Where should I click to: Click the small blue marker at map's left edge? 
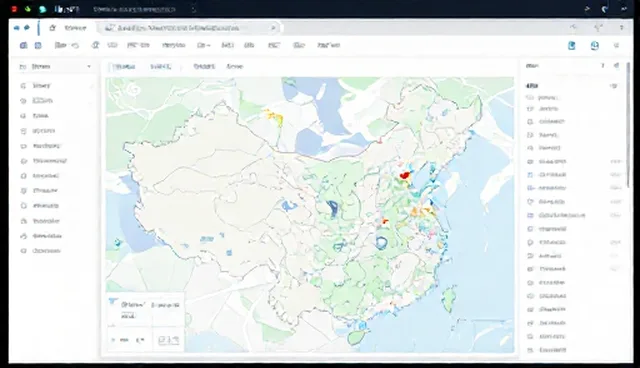[x=118, y=242]
